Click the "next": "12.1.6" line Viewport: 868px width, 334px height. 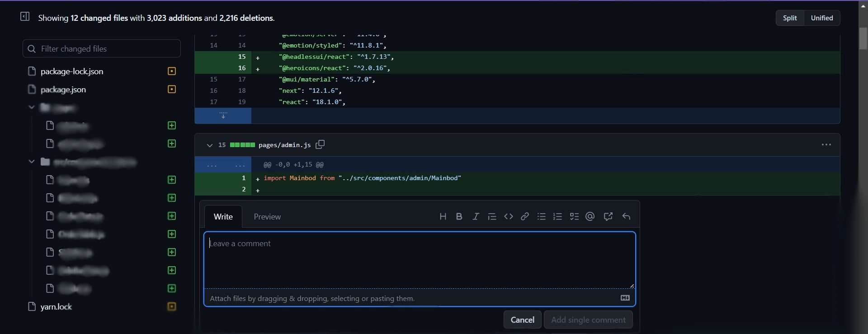517,91
